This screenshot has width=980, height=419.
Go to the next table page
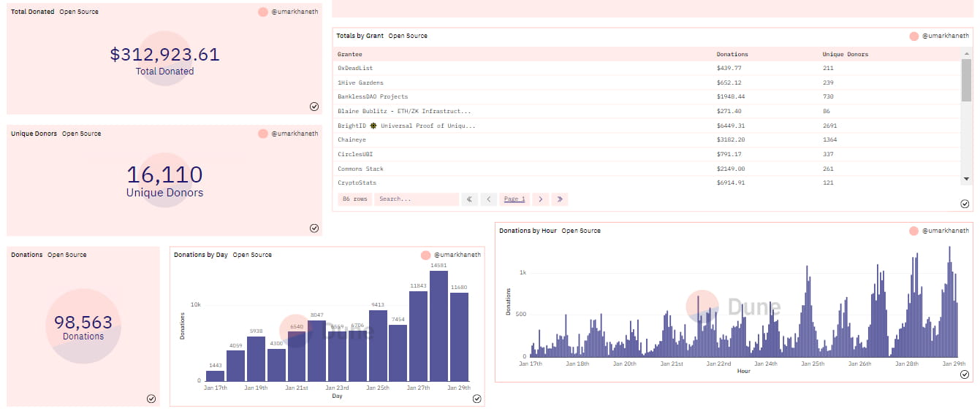(540, 199)
